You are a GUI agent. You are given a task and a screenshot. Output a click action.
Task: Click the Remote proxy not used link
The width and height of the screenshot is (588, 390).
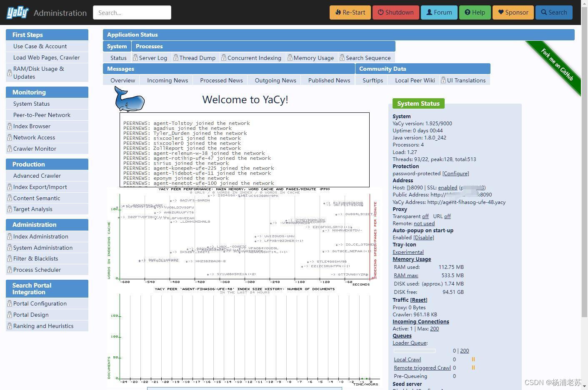click(424, 224)
